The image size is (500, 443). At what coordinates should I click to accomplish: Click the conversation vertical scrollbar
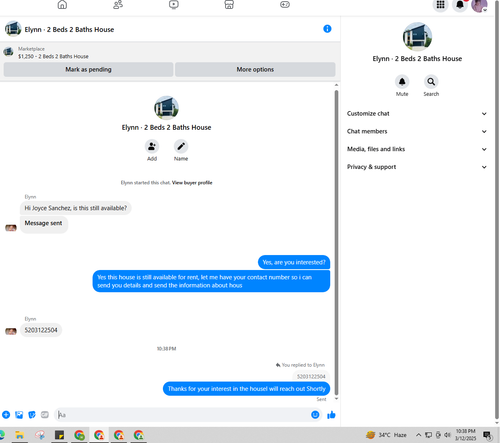[336, 242]
